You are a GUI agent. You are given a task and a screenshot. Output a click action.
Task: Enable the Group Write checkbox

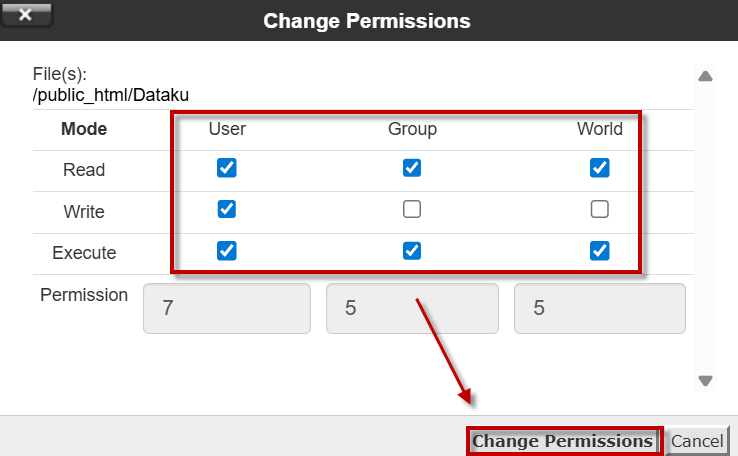tap(412, 210)
